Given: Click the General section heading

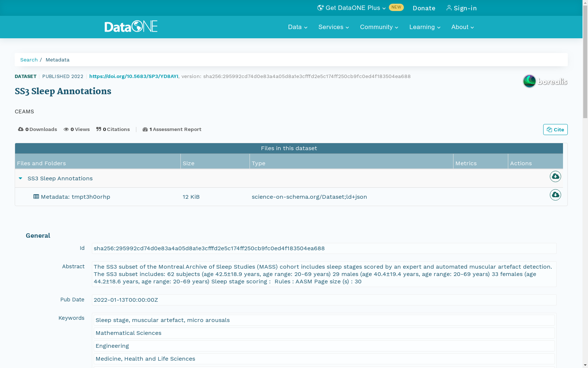Looking at the screenshot, I should click(x=38, y=236).
